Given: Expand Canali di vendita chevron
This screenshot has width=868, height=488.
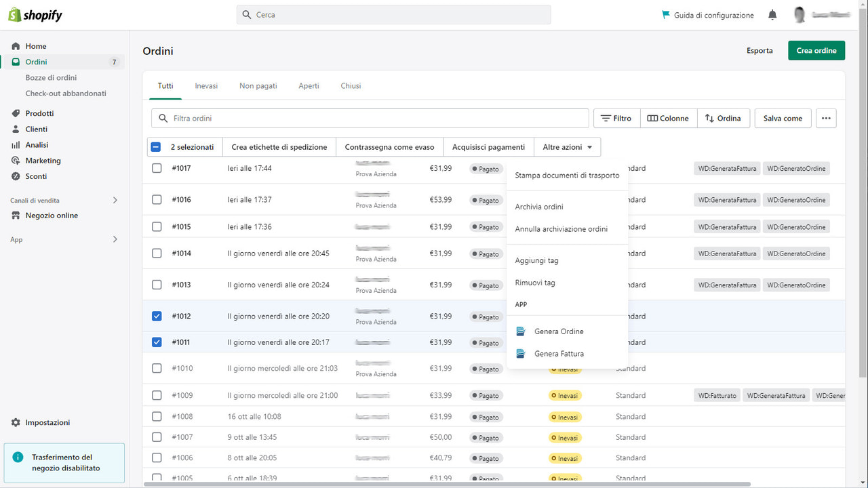Looking at the screenshot, I should pyautogui.click(x=115, y=201).
